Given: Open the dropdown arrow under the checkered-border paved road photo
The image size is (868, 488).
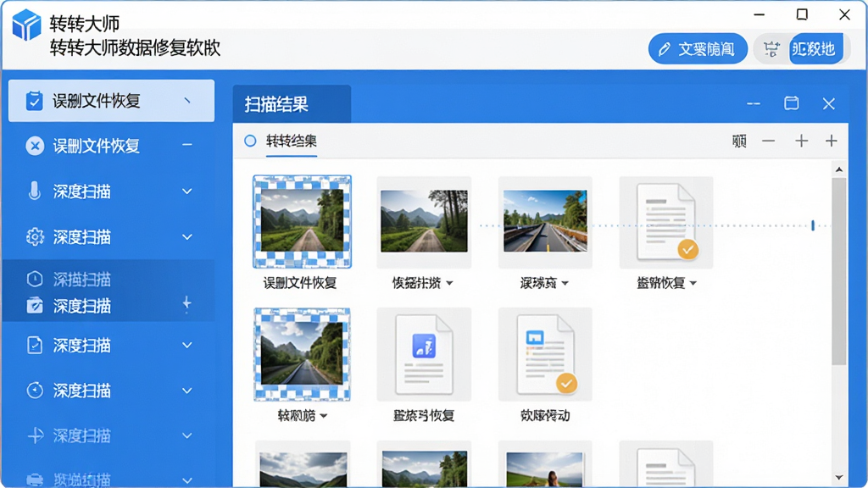Looking at the screenshot, I should pos(324,415).
